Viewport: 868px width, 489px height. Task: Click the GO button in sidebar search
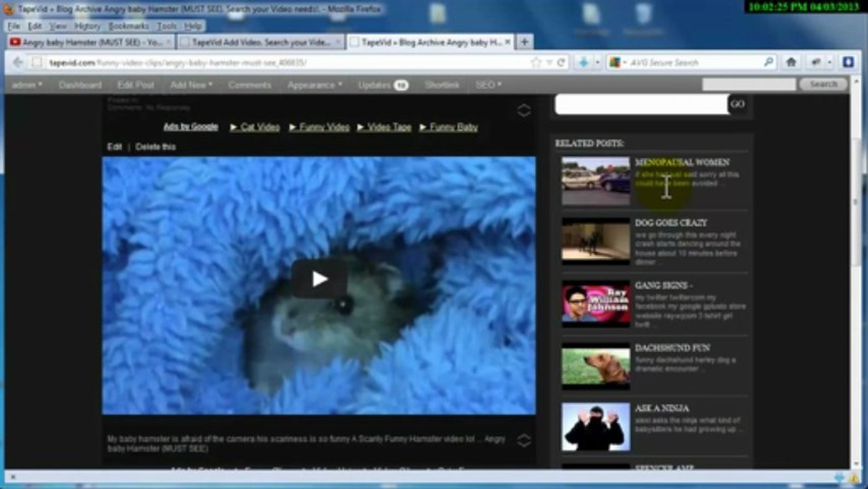coord(738,104)
